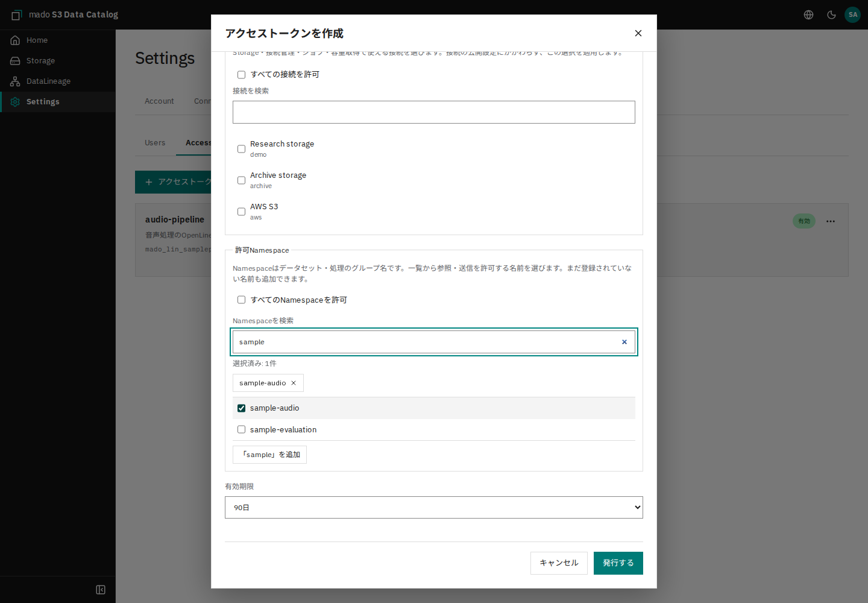This screenshot has height=603, width=868.
Task: Open the SA user avatar menu
Action: [x=853, y=14]
